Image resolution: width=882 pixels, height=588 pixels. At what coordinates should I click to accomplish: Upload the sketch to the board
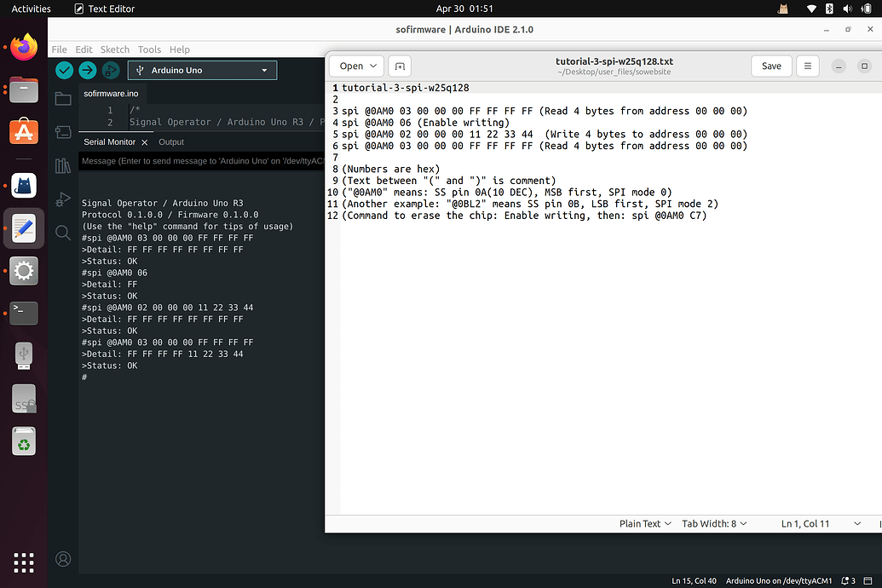click(x=87, y=70)
